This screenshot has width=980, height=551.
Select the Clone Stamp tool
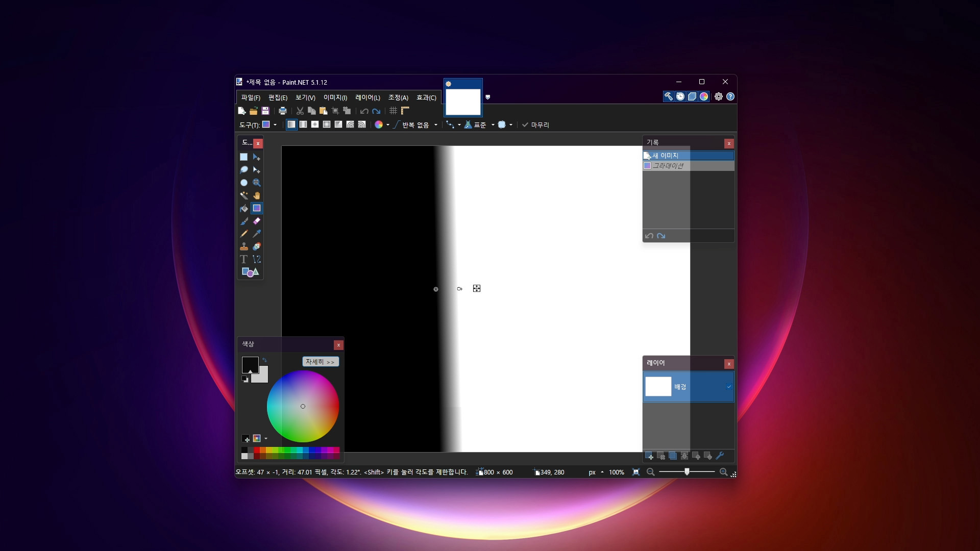244,246
